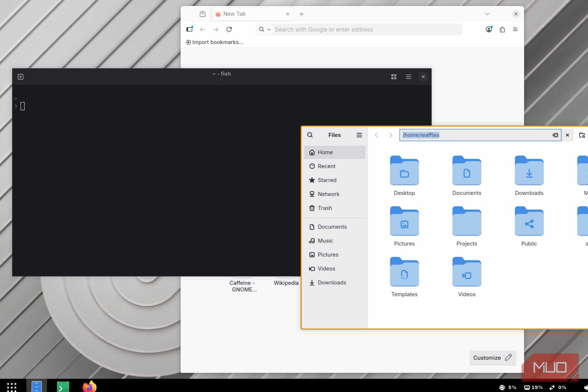Open search engine selector dropdown in Firefox
588x392 pixels.
point(265,29)
